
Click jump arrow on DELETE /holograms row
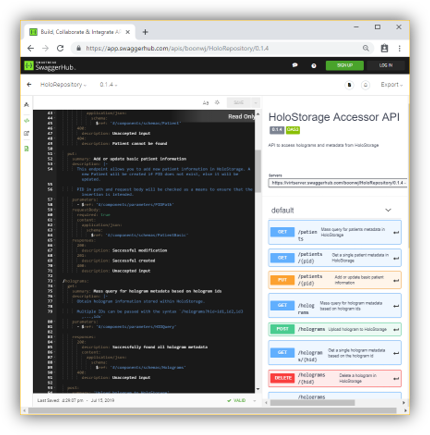396,379
